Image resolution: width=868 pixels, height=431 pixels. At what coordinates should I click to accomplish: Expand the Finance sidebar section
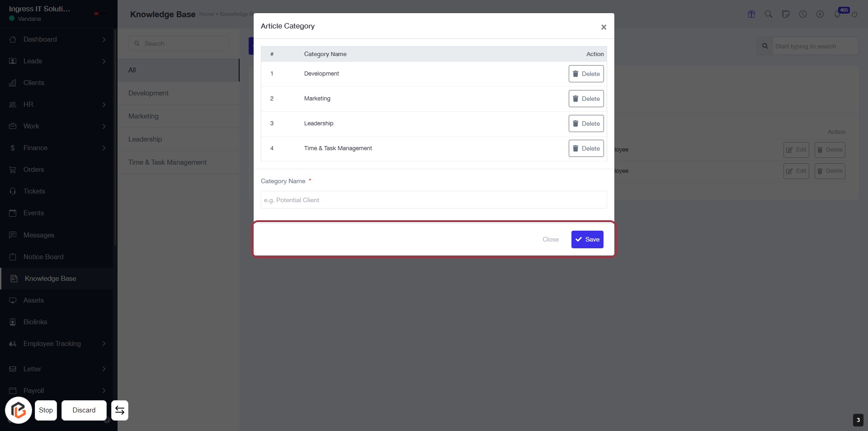point(104,148)
